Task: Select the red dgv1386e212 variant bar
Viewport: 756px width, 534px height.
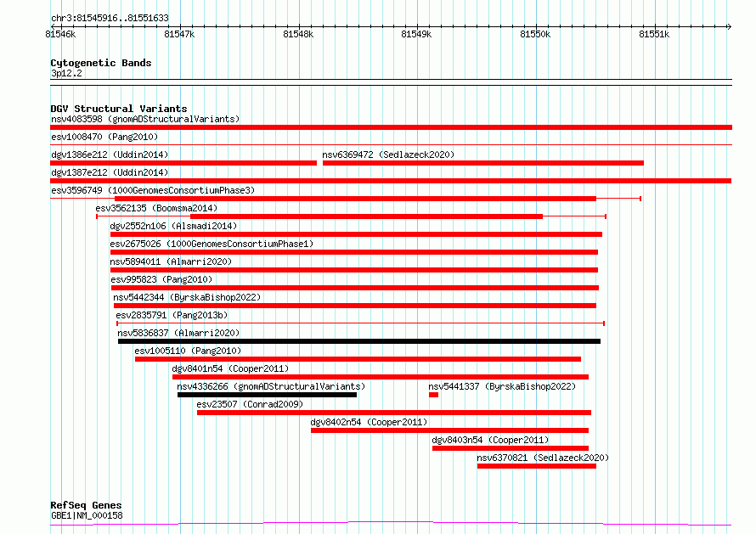Action: 183,163
